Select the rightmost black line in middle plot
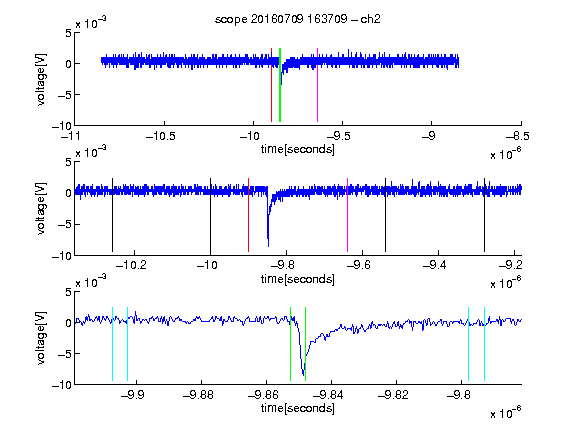 point(485,215)
